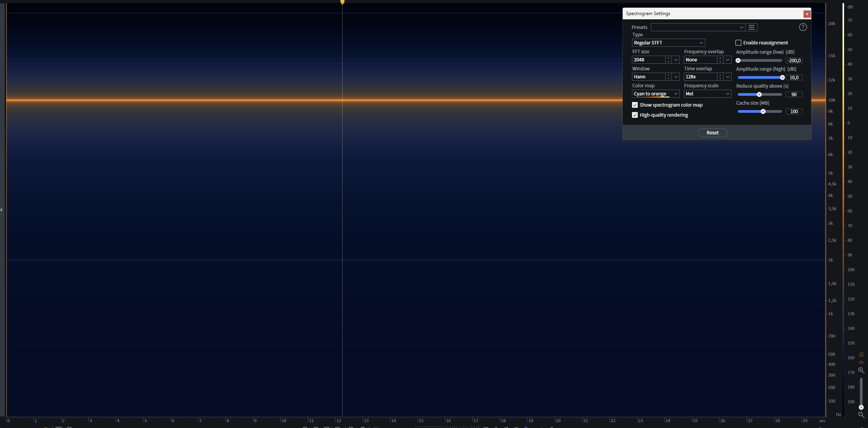Screen dimensions: 868x428
Task: Open the presets hamburger menu
Action: 751,27
